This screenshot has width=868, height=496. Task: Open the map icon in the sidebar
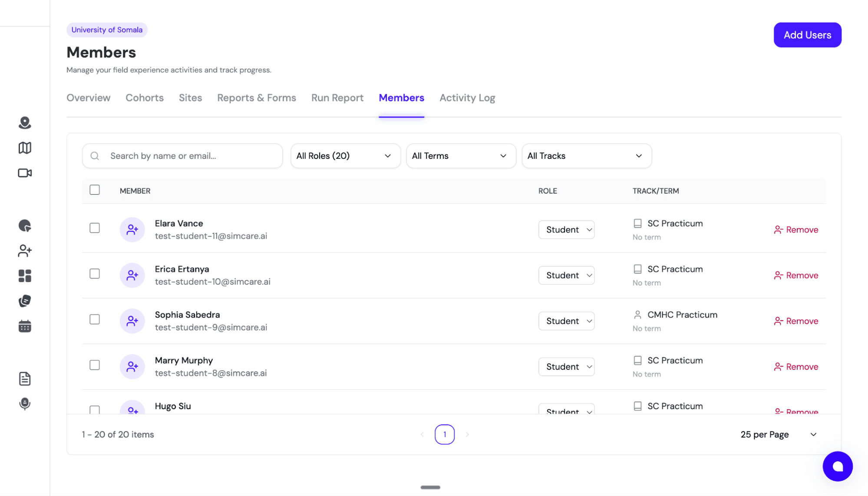[x=25, y=148]
